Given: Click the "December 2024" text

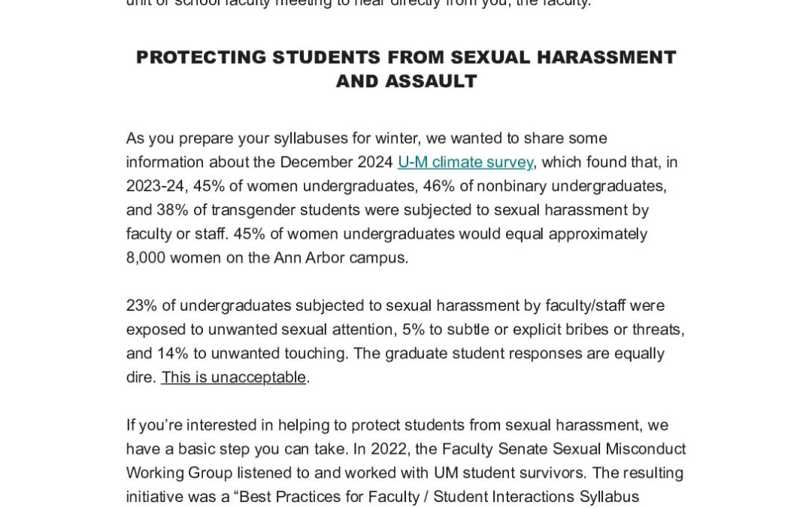Looking at the screenshot, I should pyautogui.click(x=336, y=162).
